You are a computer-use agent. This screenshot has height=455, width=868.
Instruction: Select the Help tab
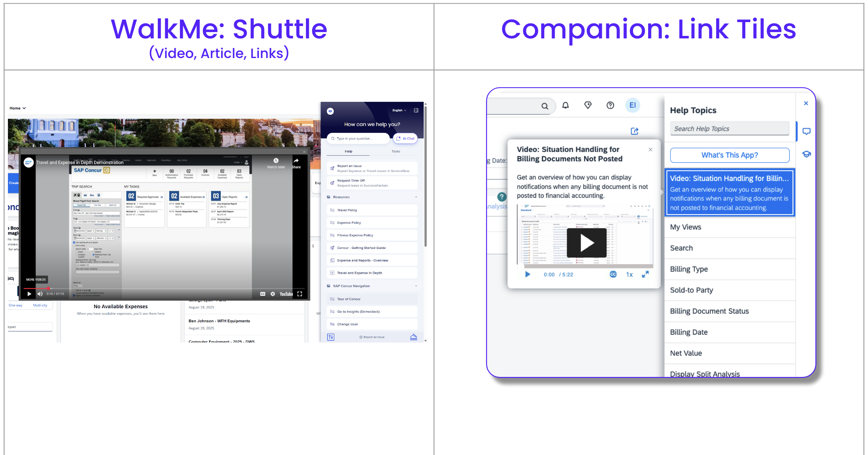348,152
